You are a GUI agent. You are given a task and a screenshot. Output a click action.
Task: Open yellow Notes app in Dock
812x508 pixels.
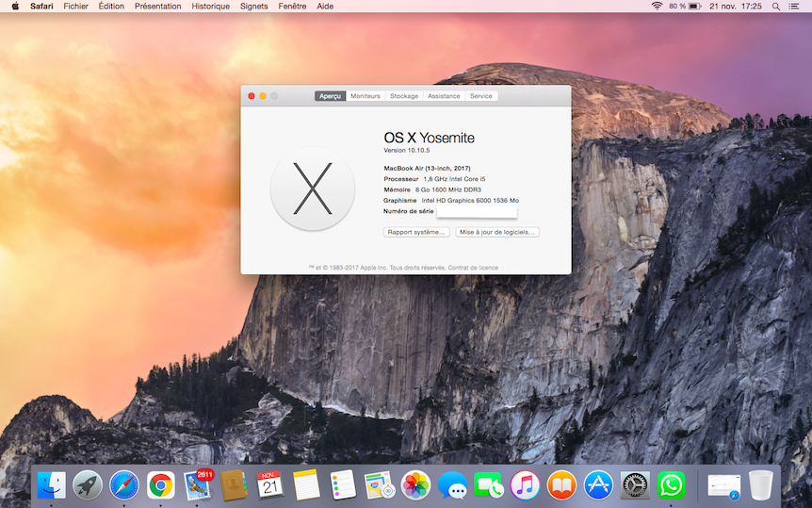(x=306, y=485)
